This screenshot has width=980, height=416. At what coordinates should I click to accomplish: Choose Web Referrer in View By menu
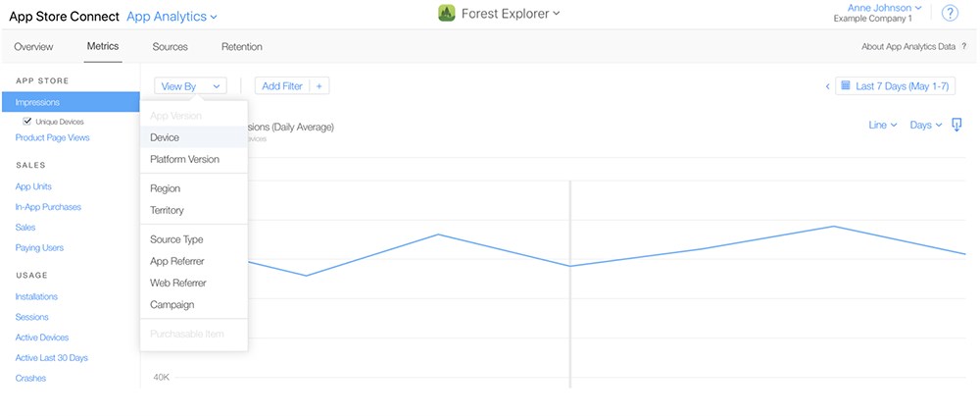coord(194,283)
